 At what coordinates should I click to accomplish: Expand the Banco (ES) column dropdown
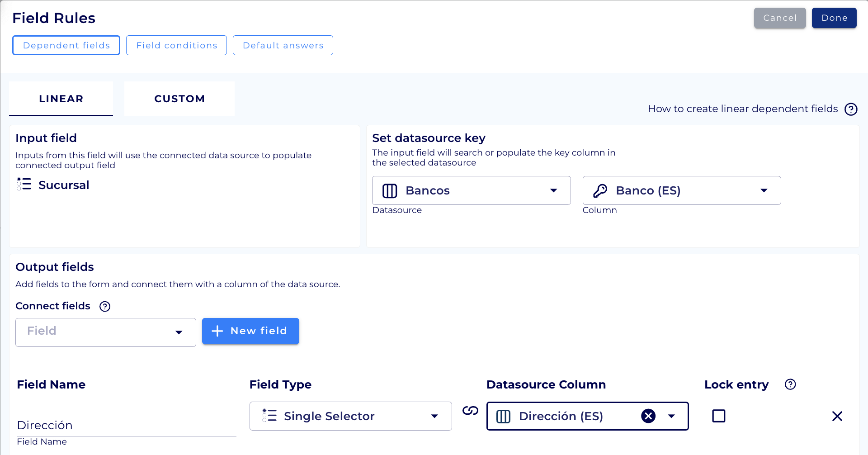[764, 190]
